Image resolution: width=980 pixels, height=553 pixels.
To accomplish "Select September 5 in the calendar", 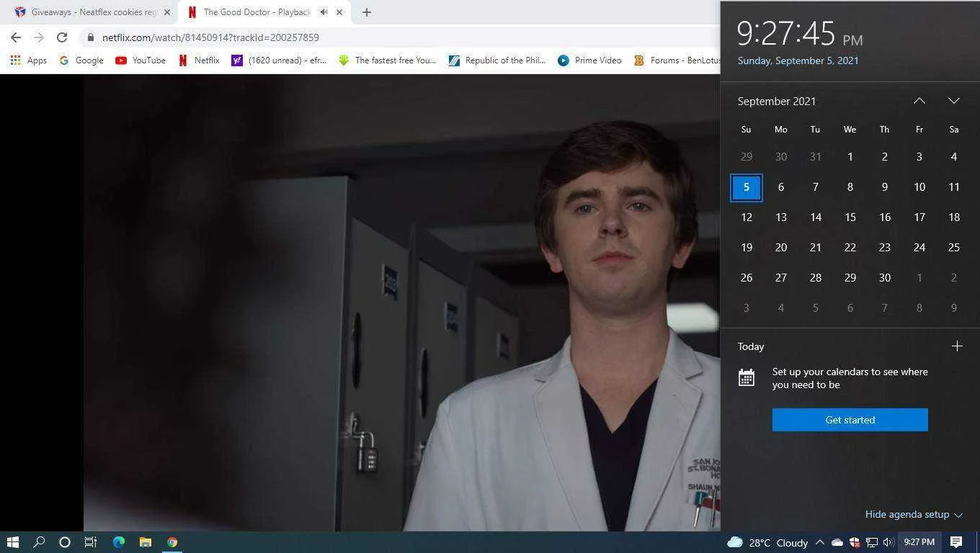I will [746, 187].
